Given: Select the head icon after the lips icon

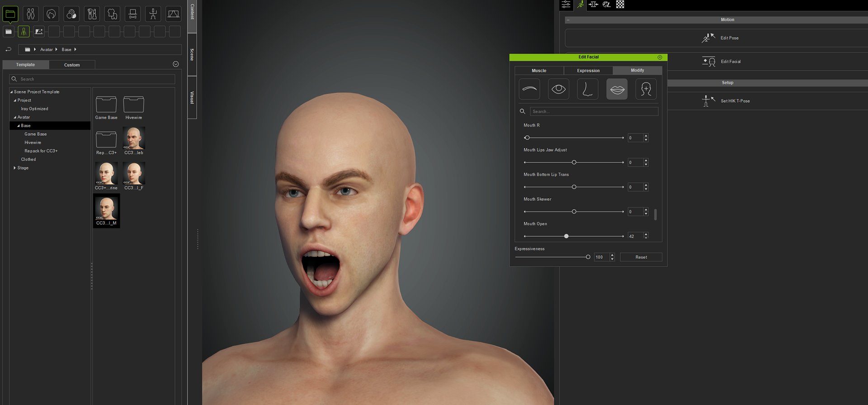Looking at the screenshot, I should tap(646, 89).
